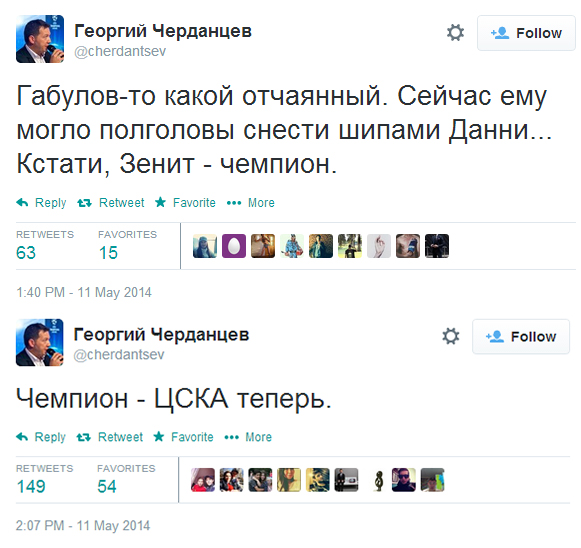The height and width of the screenshot is (548, 581).
Task: Expand More options on first tweet
Action: 250,203
